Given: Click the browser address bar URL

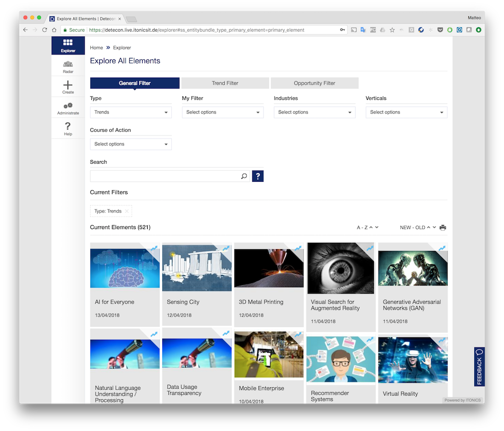Looking at the screenshot, I should tap(197, 30).
